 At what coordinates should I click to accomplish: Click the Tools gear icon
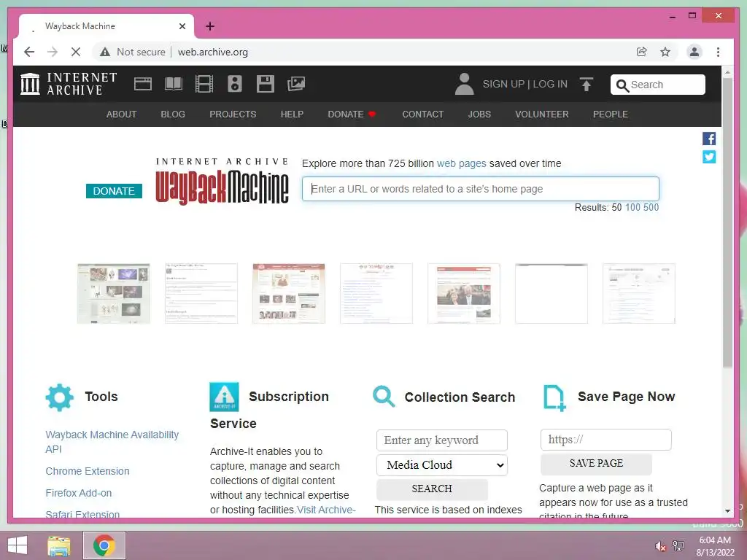click(x=60, y=397)
